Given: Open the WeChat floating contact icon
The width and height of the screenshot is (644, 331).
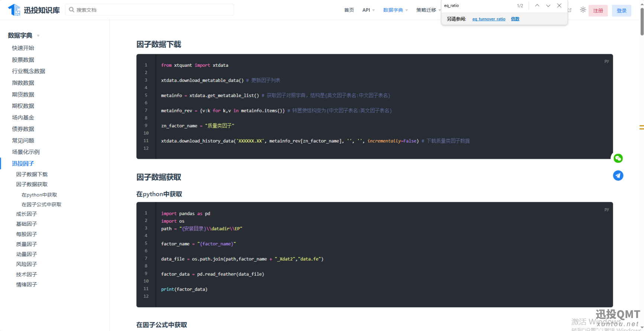Looking at the screenshot, I should (x=618, y=158).
